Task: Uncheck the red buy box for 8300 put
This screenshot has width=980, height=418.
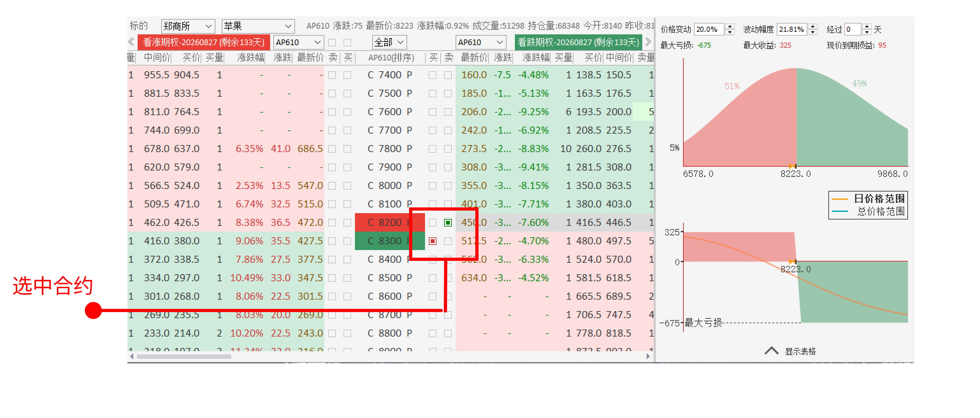Action: (433, 241)
